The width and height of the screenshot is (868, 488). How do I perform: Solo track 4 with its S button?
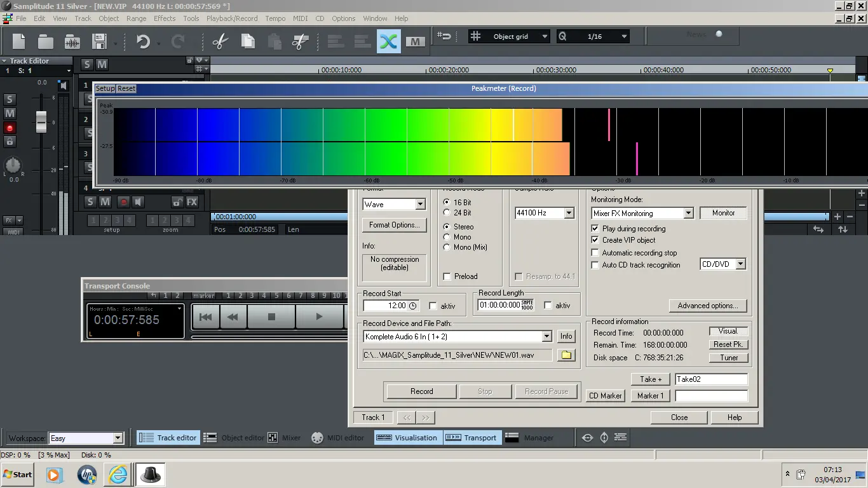click(x=90, y=202)
